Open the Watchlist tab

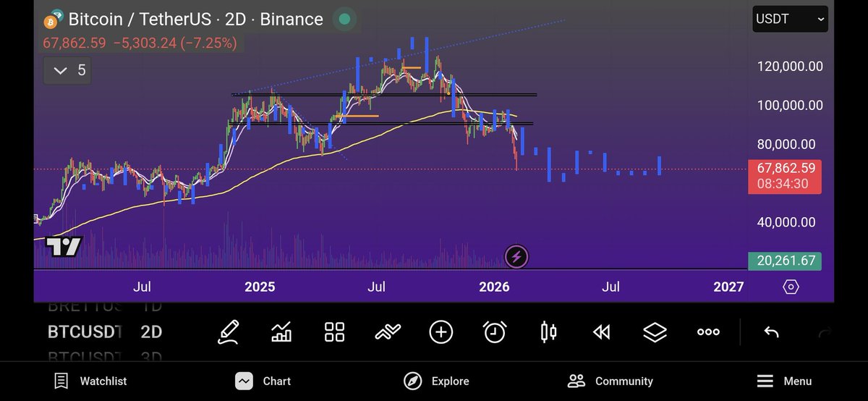(90, 381)
